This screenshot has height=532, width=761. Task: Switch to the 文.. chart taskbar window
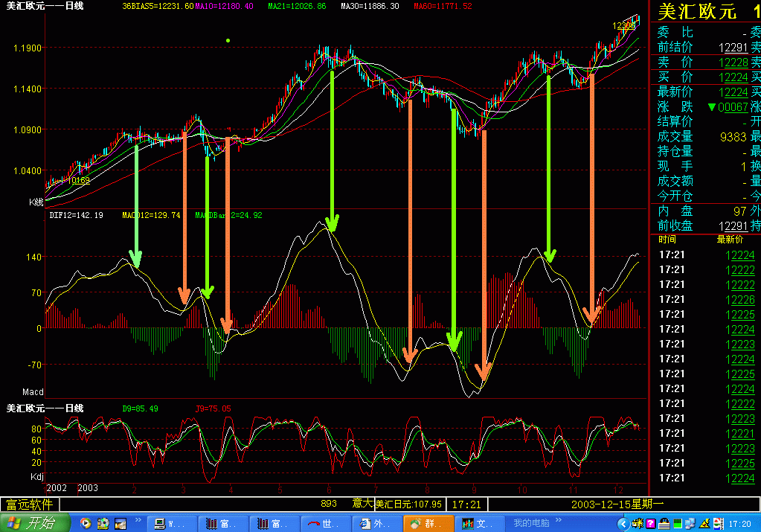point(480,523)
